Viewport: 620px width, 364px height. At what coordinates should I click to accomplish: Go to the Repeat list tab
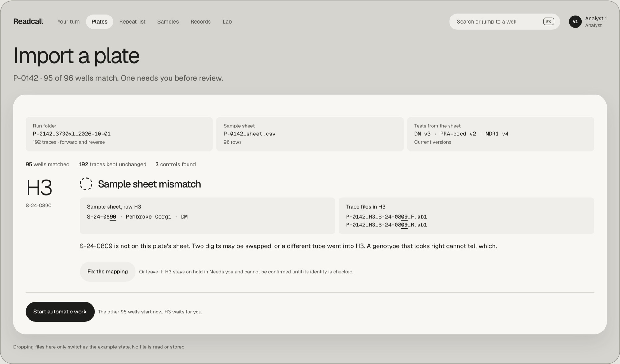point(132,22)
